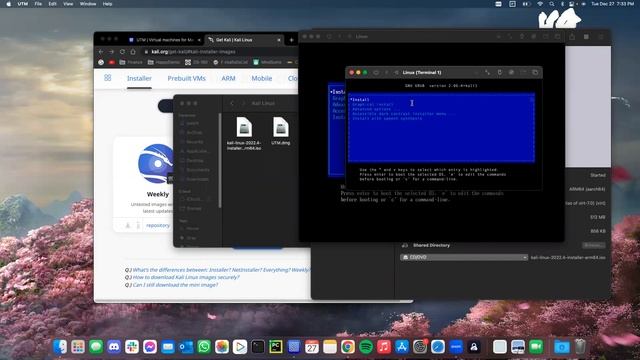Open the Edit menu in the menu bar
The height and width of the screenshot is (360, 640).
point(53,4)
